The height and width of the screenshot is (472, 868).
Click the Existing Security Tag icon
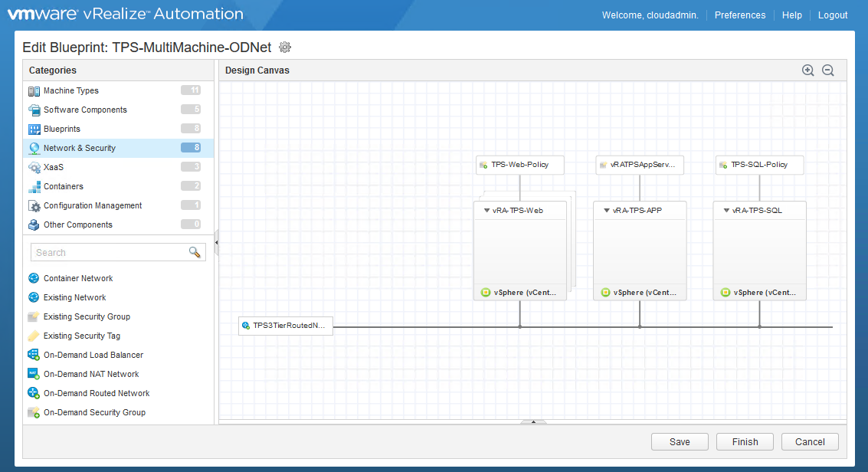click(x=36, y=336)
